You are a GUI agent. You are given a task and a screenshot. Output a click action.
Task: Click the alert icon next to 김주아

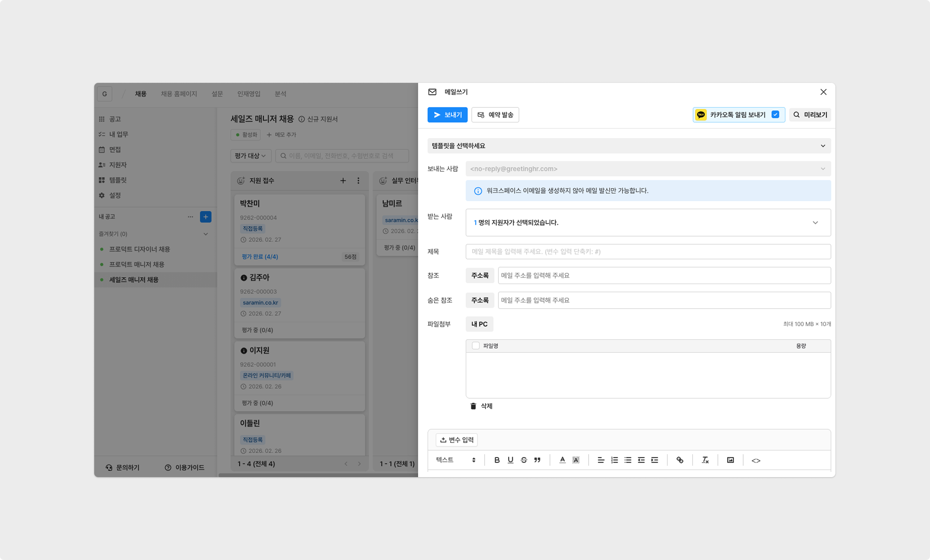tap(244, 278)
